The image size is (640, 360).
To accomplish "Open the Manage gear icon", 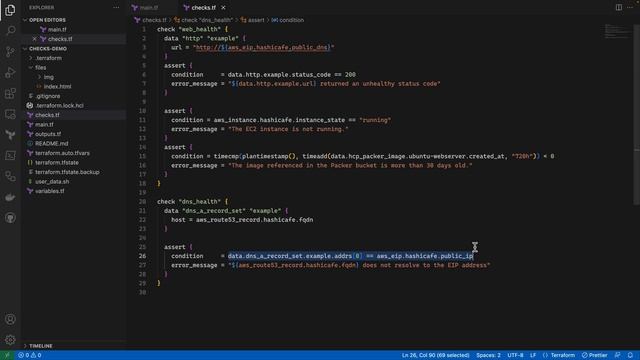I will click(10, 340).
